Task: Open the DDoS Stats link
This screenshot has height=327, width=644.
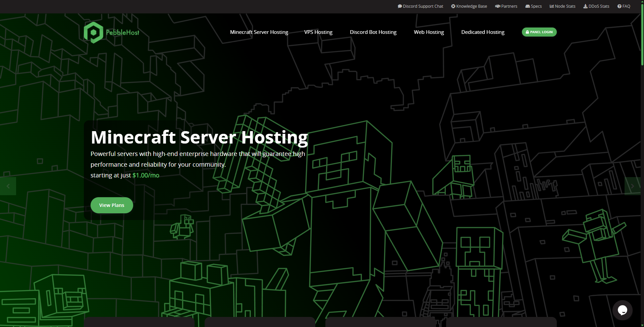Action: point(596,6)
